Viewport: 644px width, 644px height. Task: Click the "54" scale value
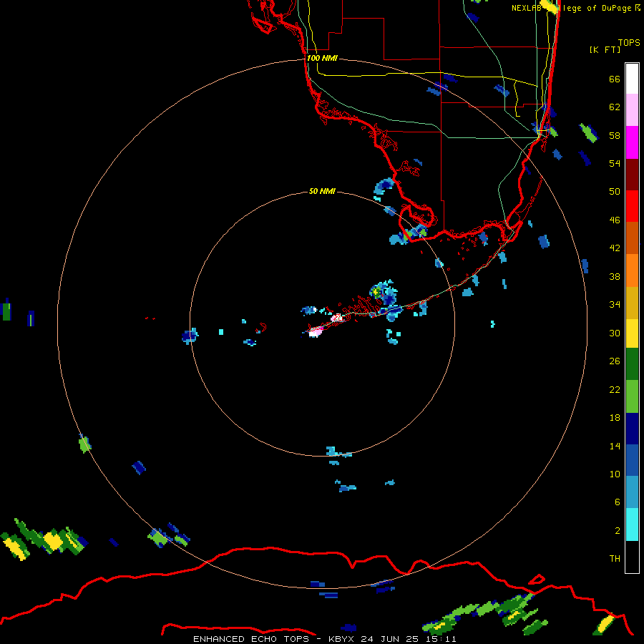point(615,163)
